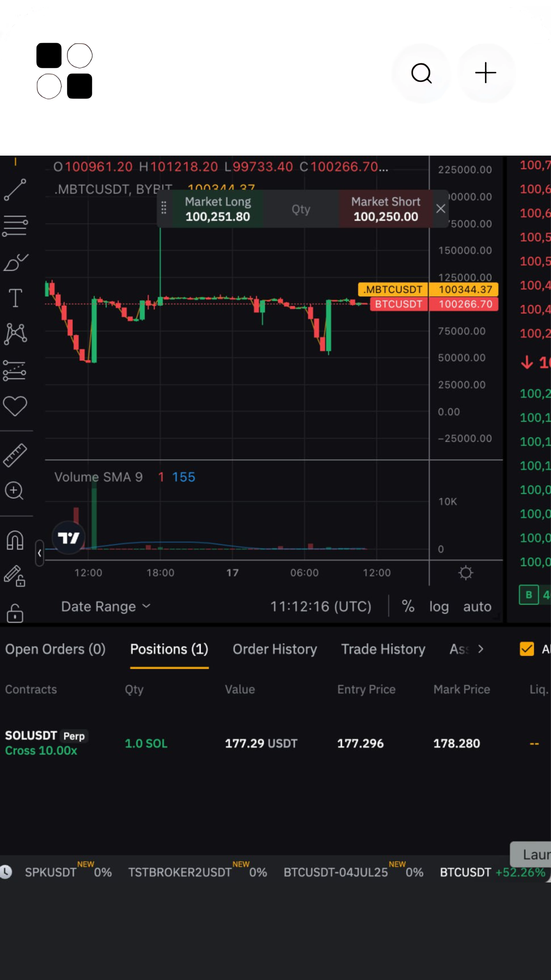The width and height of the screenshot is (551, 980).
Task: Toggle percent scale on chart
Action: [408, 606]
